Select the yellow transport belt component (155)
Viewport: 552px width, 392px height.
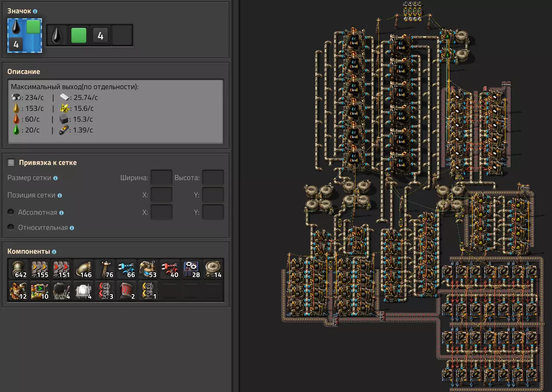[40, 269]
